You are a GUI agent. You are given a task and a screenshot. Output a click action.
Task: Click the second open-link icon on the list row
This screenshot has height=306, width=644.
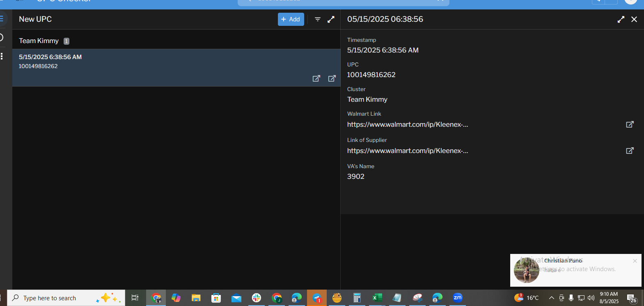point(332,78)
